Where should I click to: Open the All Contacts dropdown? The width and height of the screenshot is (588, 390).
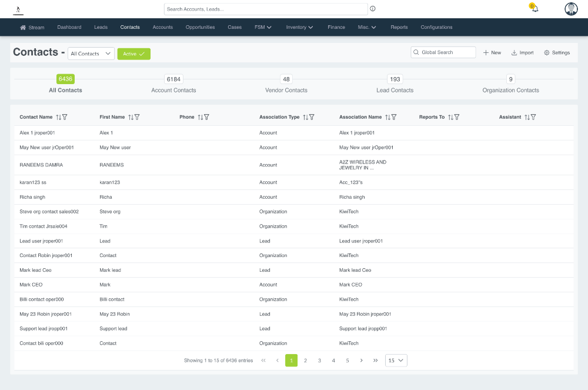[91, 54]
